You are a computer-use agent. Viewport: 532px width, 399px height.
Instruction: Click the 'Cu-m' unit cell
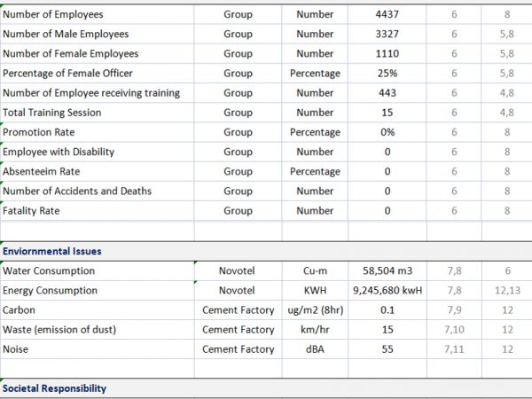pyautogui.click(x=315, y=271)
